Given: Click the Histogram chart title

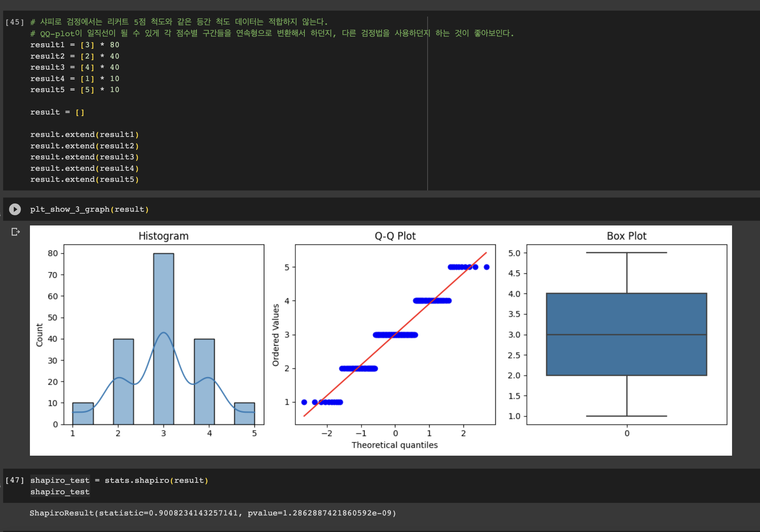Looking at the screenshot, I should pyautogui.click(x=163, y=236).
